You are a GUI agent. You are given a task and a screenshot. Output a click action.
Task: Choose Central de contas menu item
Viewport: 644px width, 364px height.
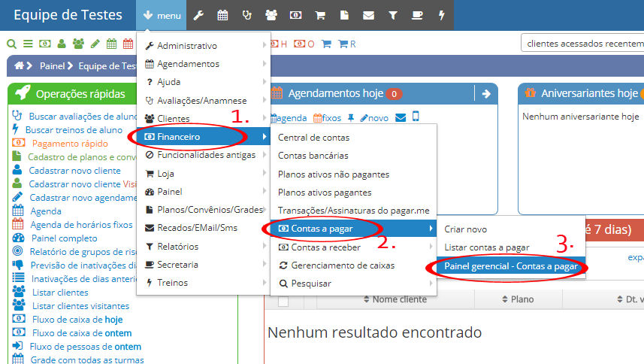click(313, 138)
